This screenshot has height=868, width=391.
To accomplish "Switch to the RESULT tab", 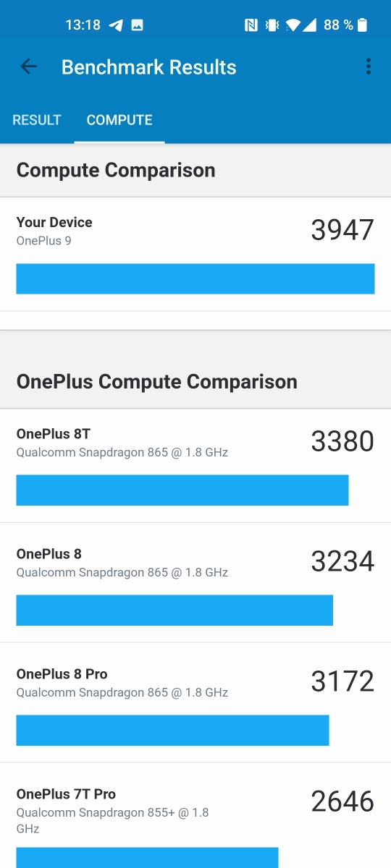I will coord(37,120).
